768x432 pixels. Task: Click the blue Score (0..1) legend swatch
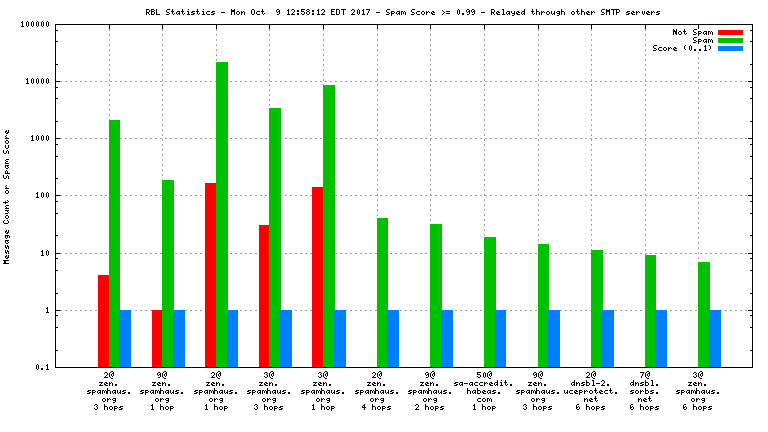point(730,48)
